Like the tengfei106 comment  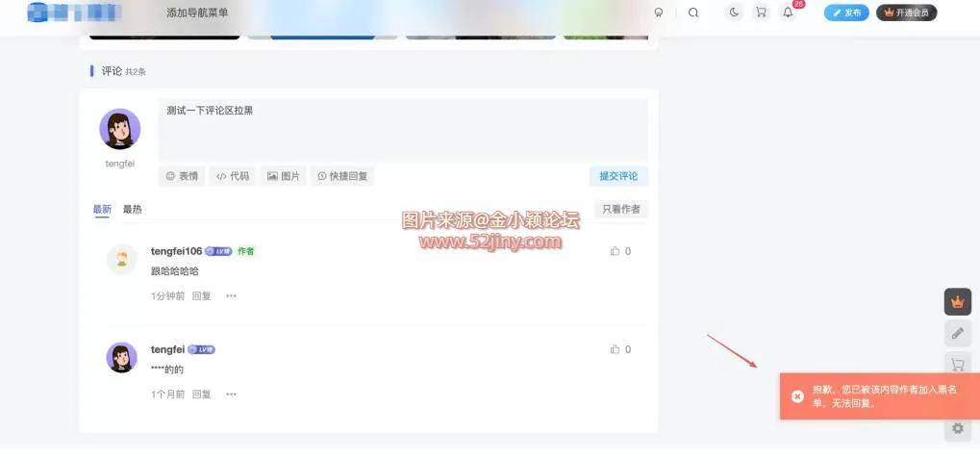click(620, 251)
